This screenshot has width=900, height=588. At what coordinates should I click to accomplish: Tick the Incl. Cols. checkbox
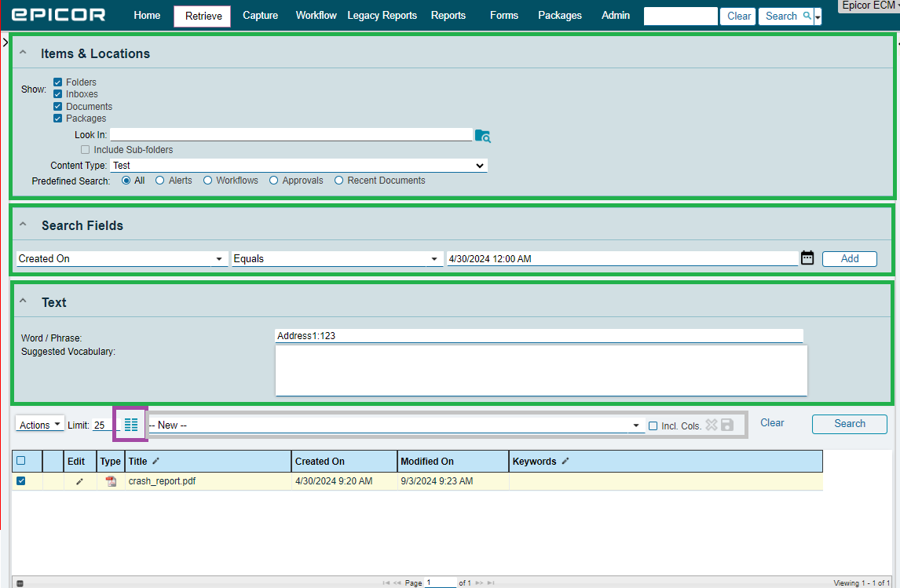[653, 425]
